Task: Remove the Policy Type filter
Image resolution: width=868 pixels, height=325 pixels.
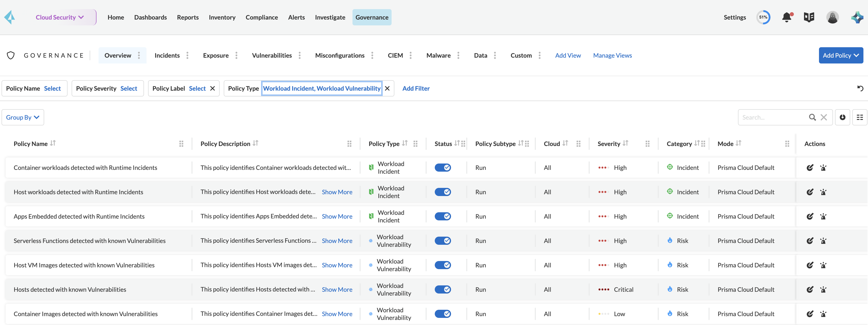Action: tap(388, 88)
